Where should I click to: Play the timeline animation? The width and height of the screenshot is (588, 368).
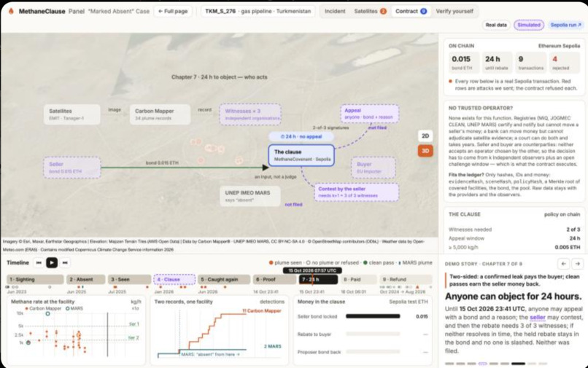(x=52, y=262)
